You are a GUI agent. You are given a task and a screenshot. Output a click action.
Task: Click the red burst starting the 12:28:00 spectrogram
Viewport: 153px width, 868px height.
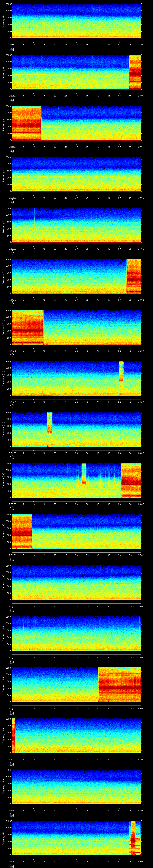point(26,123)
